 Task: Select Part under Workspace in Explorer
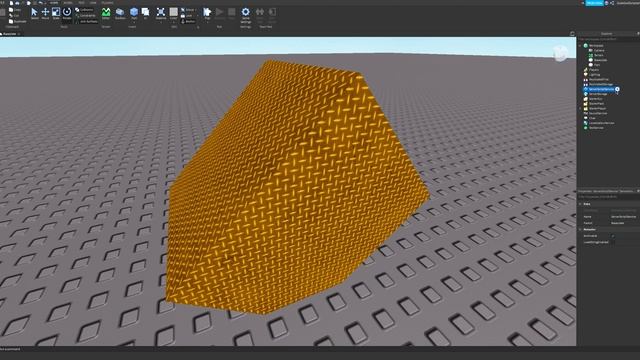597,65
